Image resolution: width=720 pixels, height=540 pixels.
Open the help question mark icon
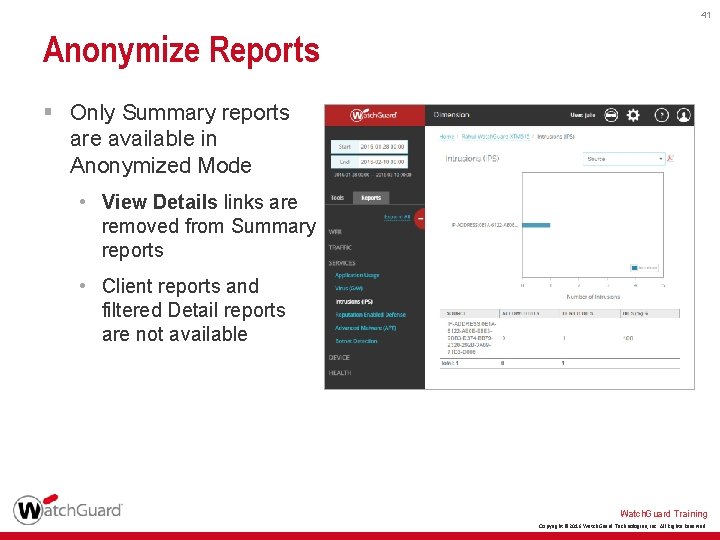pyautogui.click(x=661, y=115)
